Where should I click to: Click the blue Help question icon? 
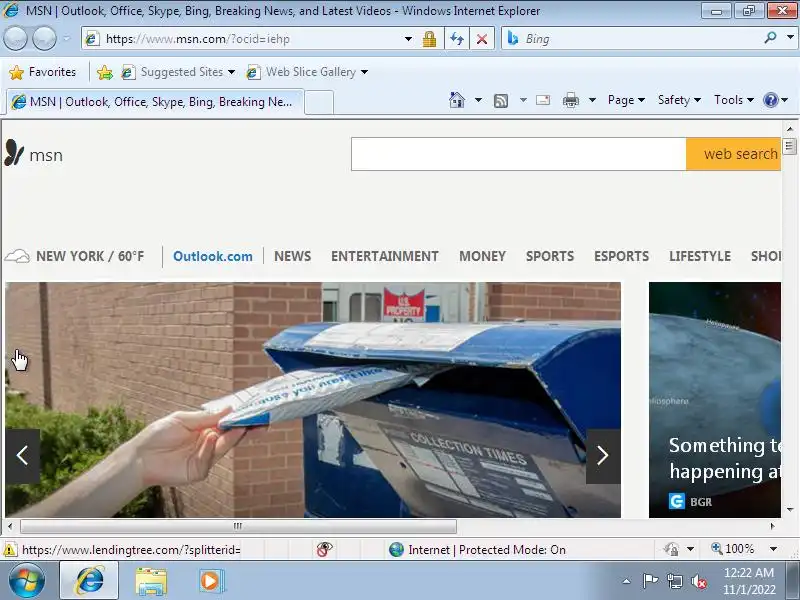(x=770, y=100)
